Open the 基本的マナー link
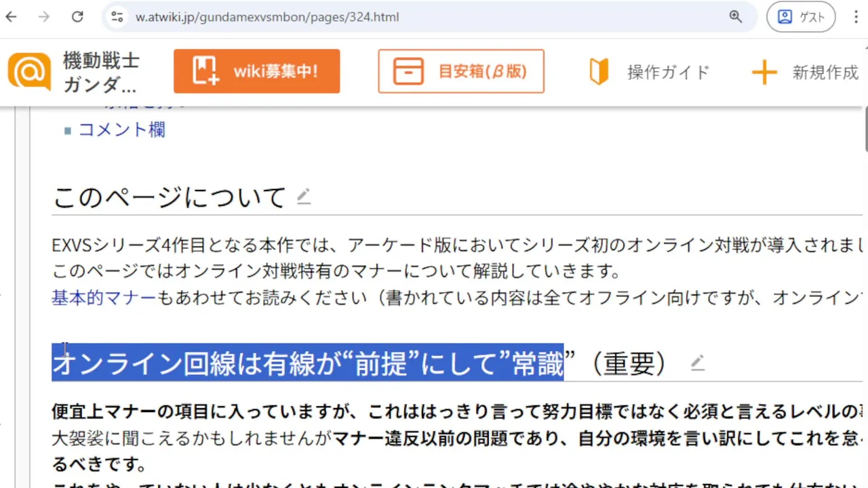868x488 pixels. point(104,298)
